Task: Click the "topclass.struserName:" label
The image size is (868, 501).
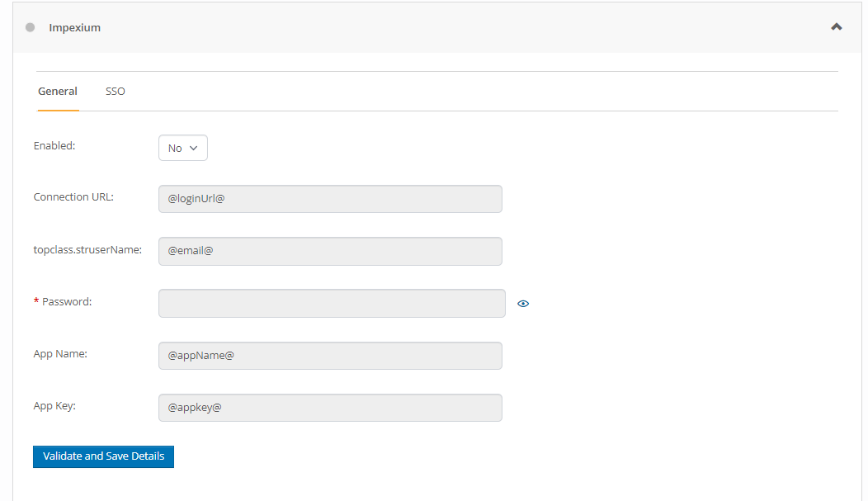Action: pyautogui.click(x=87, y=249)
